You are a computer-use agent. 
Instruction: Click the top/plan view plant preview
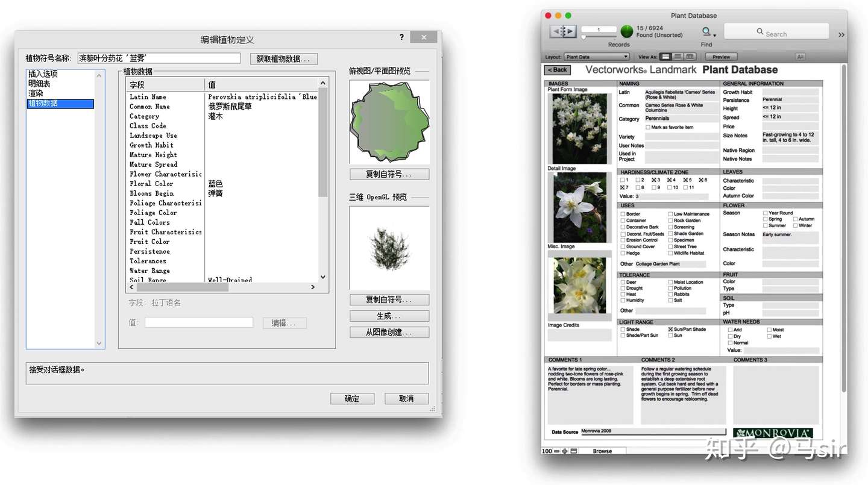click(389, 122)
